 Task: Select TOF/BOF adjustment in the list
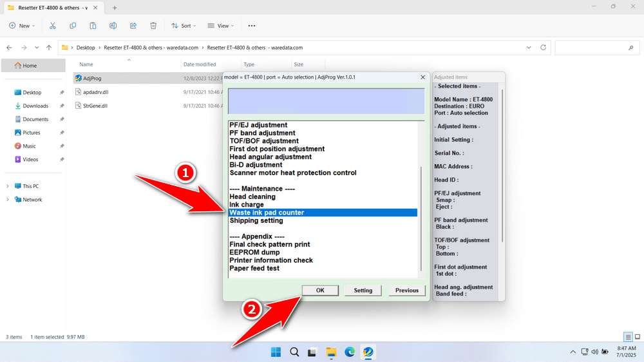pos(263,141)
